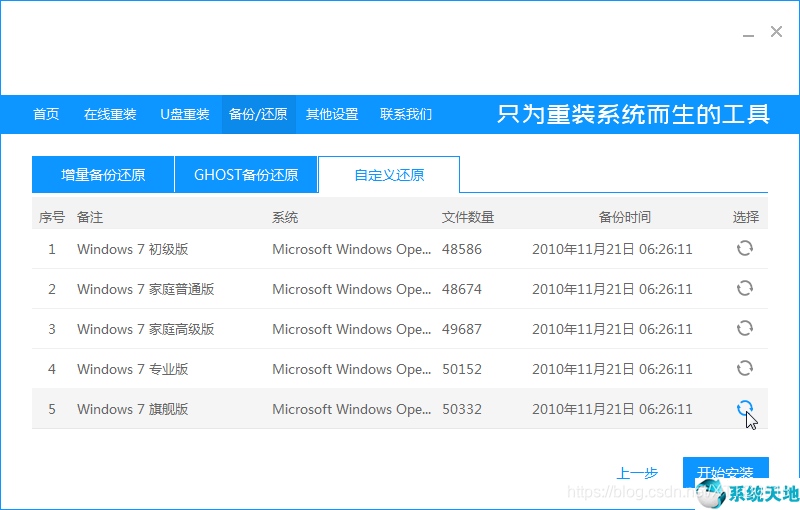Select row Windows 7 专业版
Screen dimensions: 800x510
pos(399,369)
